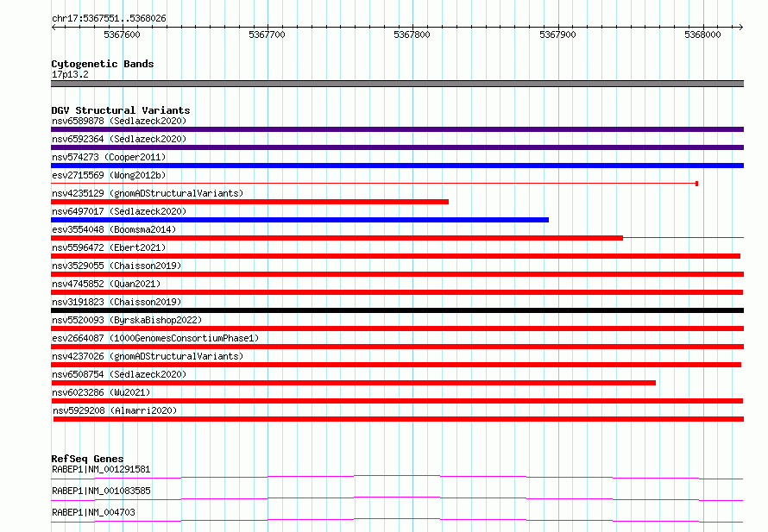
Task: Click variant label esv2715569 (Wong2012b)
Action: click(109, 175)
